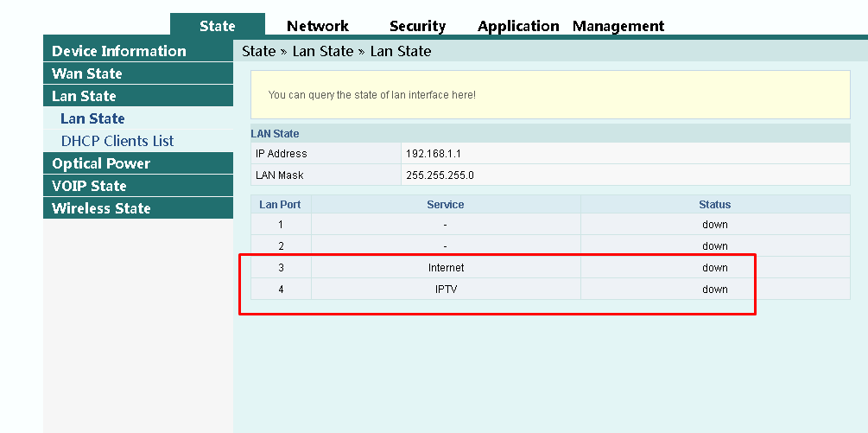Viewport: 868px width, 433px height.
Task: Select the IPTV service cell for port 4
Action: (x=446, y=290)
